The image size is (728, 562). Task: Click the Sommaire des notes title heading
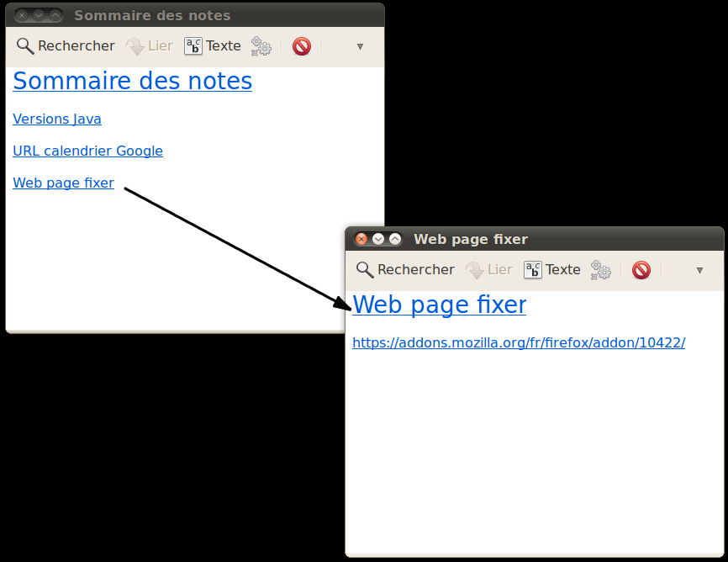pyautogui.click(x=132, y=81)
